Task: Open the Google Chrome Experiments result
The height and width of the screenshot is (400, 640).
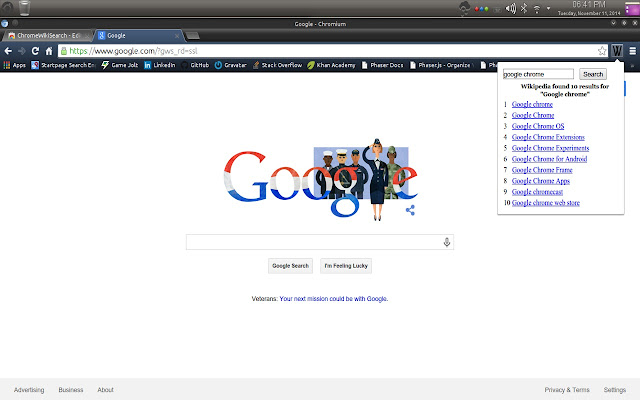Action: click(x=551, y=148)
